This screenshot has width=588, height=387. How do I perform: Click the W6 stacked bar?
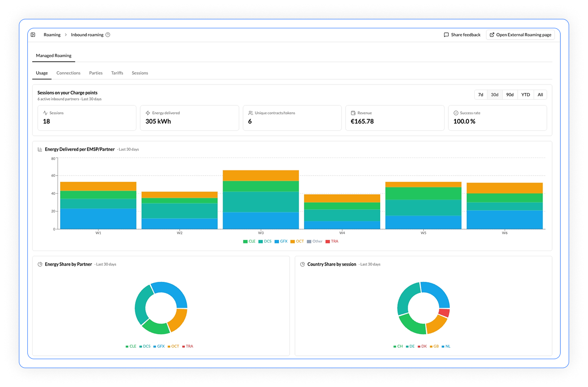click(505, 206)
